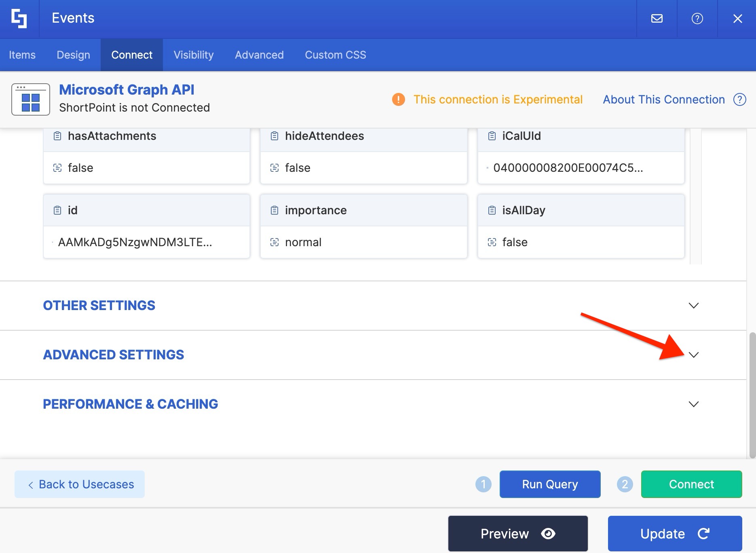Open the Custom CSS tab
Image resolution: width=756 pixels, height=553 pixels.
336,55
